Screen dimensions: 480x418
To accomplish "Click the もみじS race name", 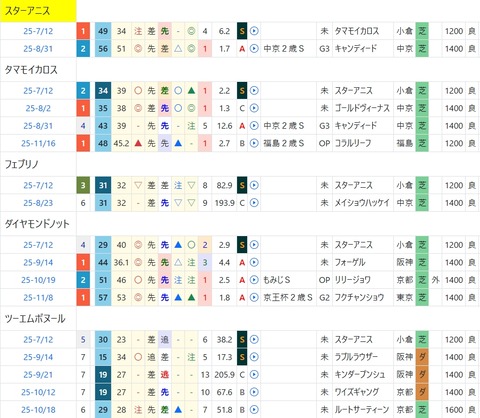I will [x=277, y=280].
